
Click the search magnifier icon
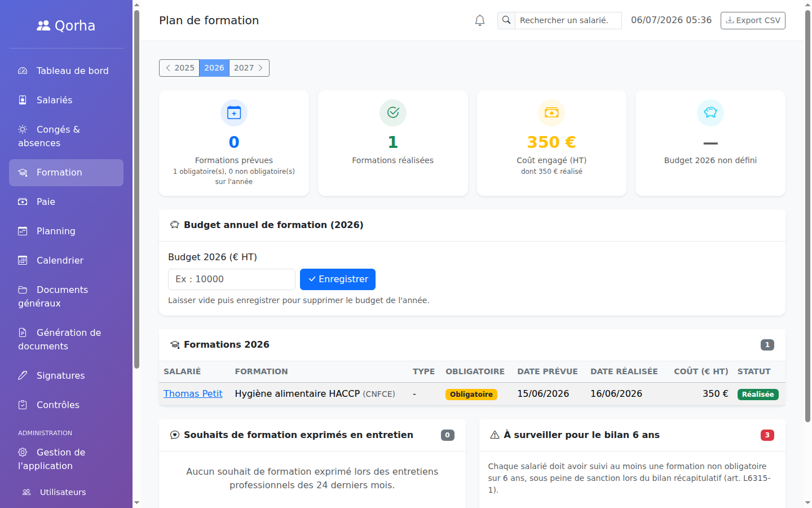pyautogui.click(x=506, y=20)
